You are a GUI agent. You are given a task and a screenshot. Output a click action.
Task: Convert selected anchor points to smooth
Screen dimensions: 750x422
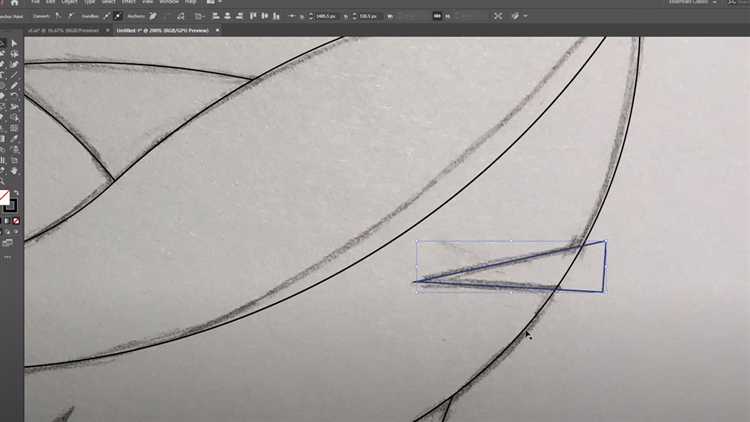coord(71,16)
